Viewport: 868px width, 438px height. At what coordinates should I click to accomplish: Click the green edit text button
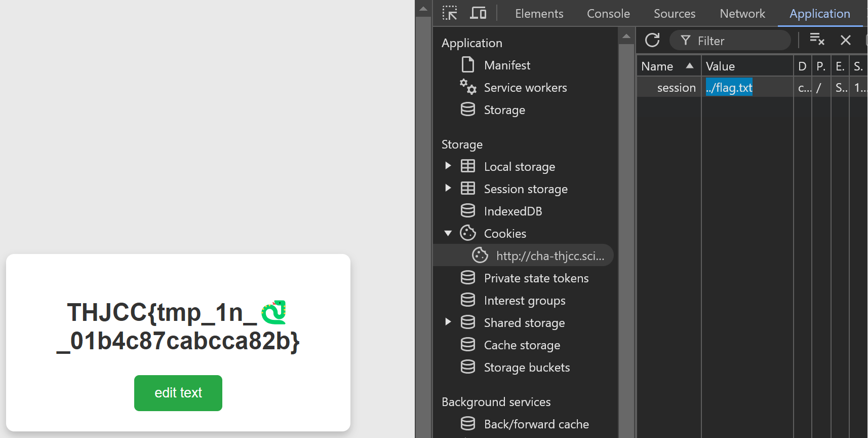[178, 393]
